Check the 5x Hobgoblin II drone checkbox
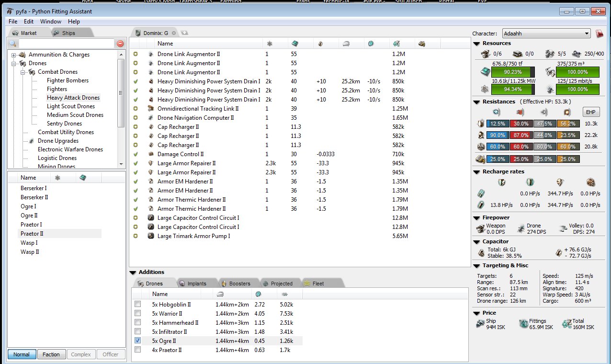Image resolution: width=611 pixels, height=364 pixels. [138, 304]
